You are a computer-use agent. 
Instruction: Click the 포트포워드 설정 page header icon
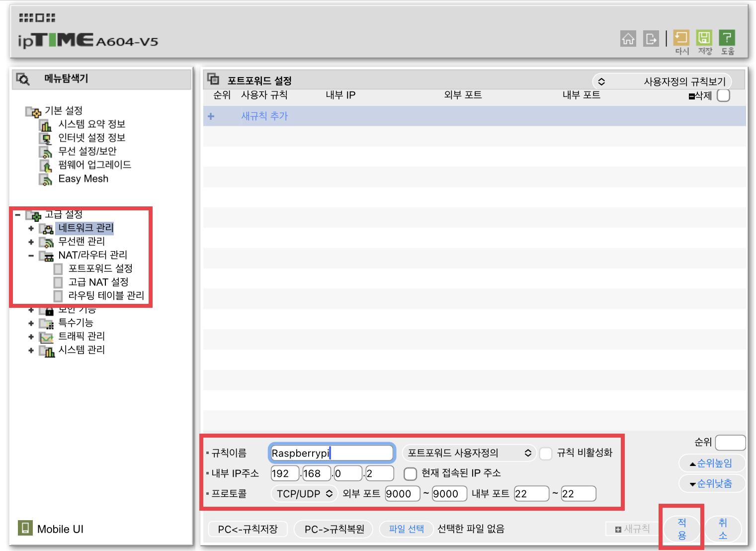[x=214, y=79]
